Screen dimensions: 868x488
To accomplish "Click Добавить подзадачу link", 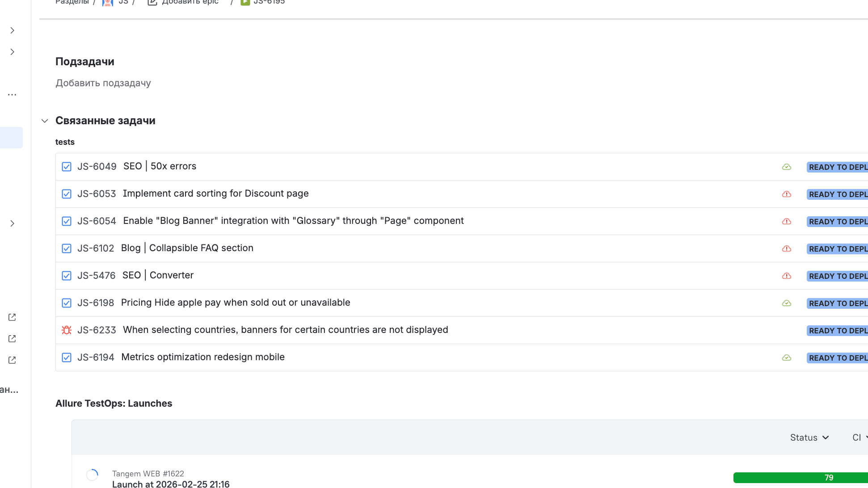I will point(103,83).
